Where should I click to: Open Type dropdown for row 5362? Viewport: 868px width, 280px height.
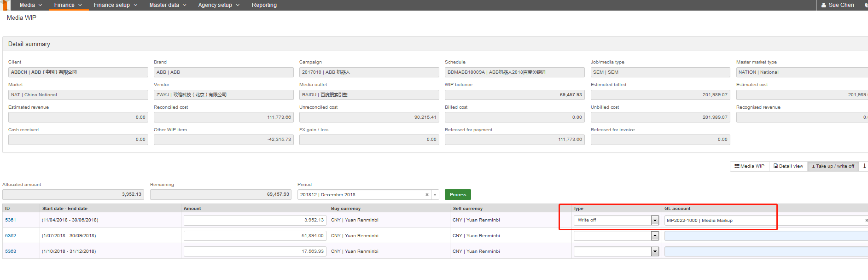point(655,236)
